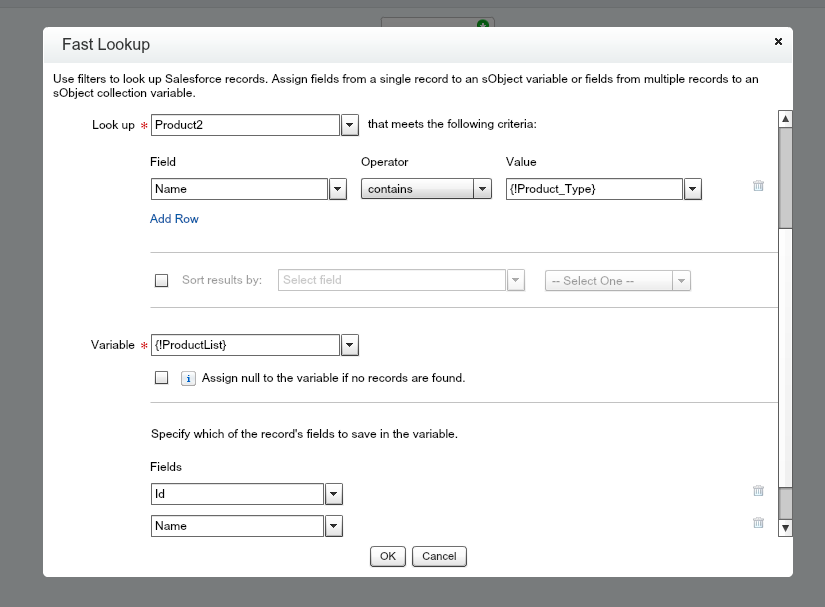Click into the Product2 lookup input
The image size is (825, 607).
(x=245, y=125)
